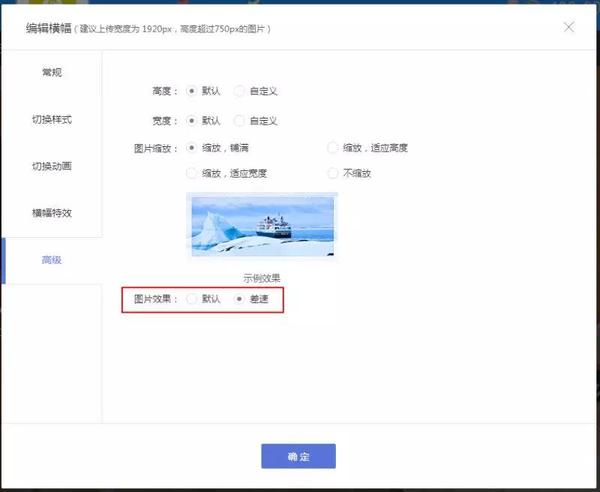Image resolution: width=600 pixels, height=492 pixels.
Task: Switch to the 切换样式 tab
Action: [52, 119]
